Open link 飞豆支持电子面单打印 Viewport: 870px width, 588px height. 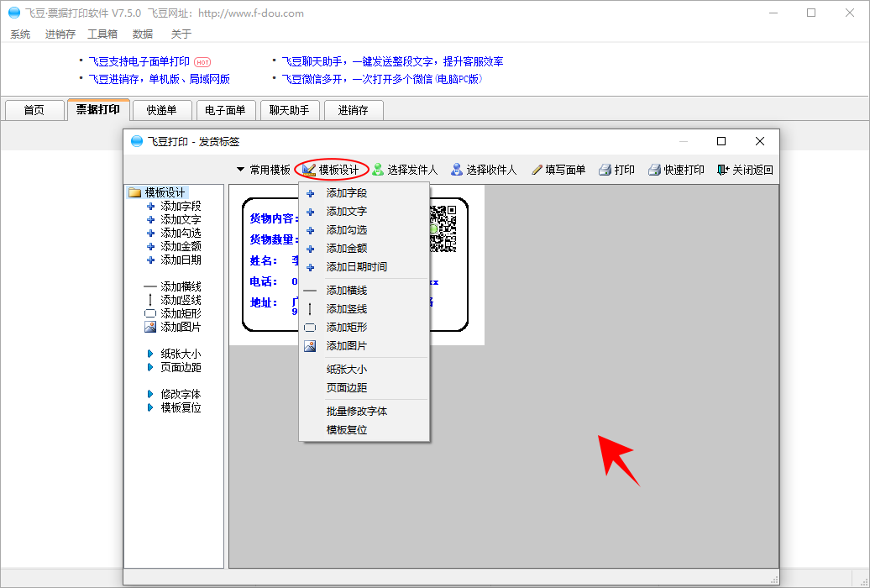[139, 61]
